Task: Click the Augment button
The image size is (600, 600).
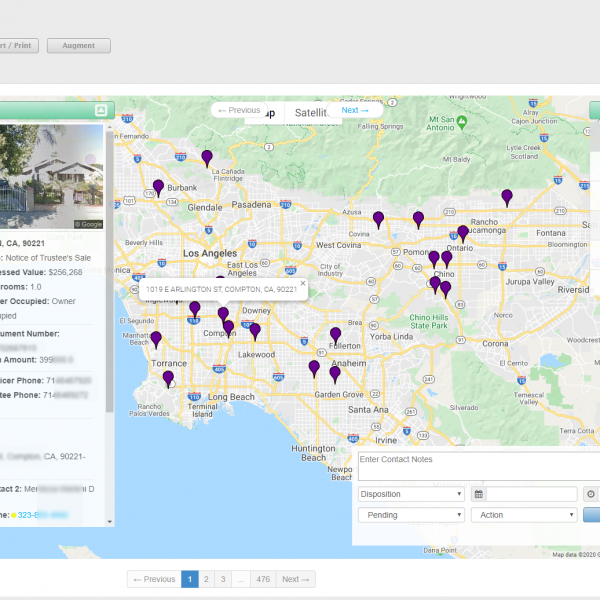Action: tap(78, 45)
